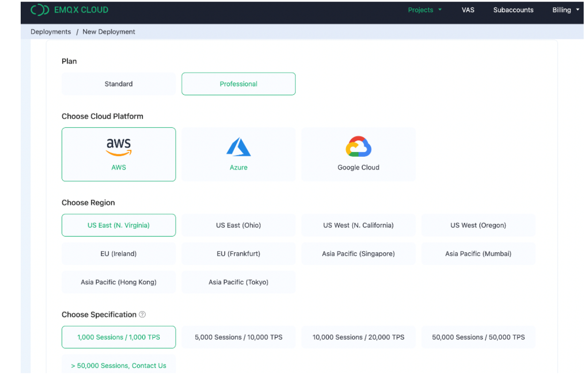Viewport: 588px width, 375px height.
Task: Click the EMQX Cloud logo icon
Action: 39,10
